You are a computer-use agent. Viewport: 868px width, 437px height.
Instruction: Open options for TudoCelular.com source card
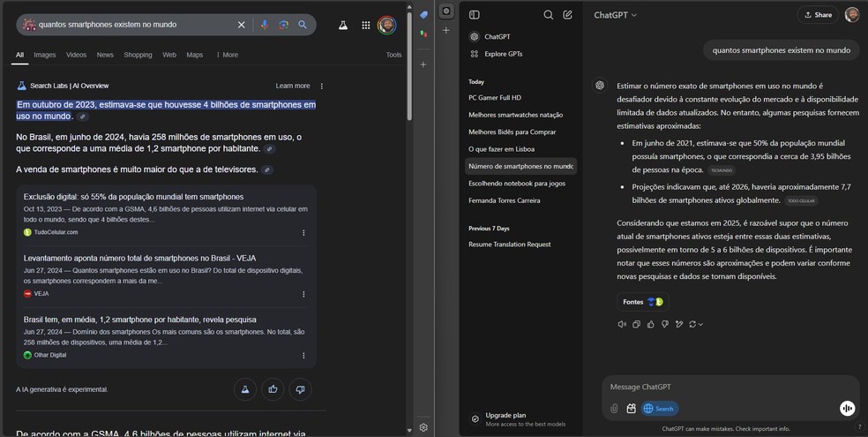tap(303, 232)
